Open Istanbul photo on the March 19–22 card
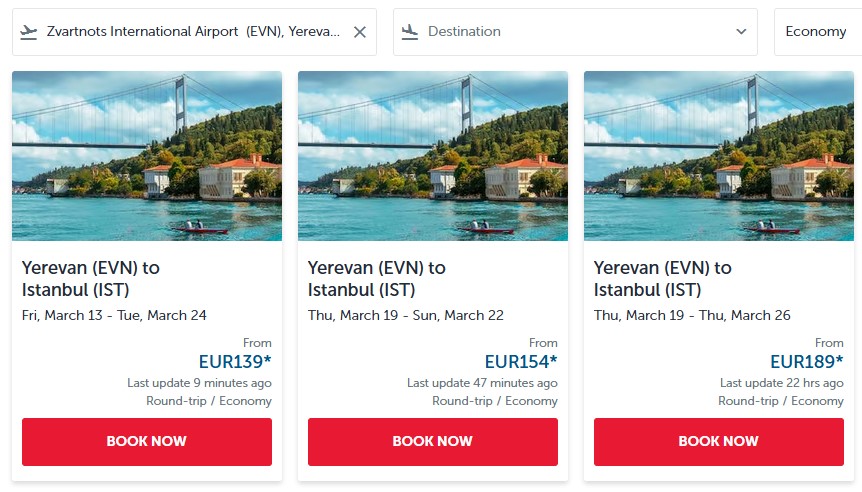The height and width of the screenshot is (492, 862). [433, 156]
